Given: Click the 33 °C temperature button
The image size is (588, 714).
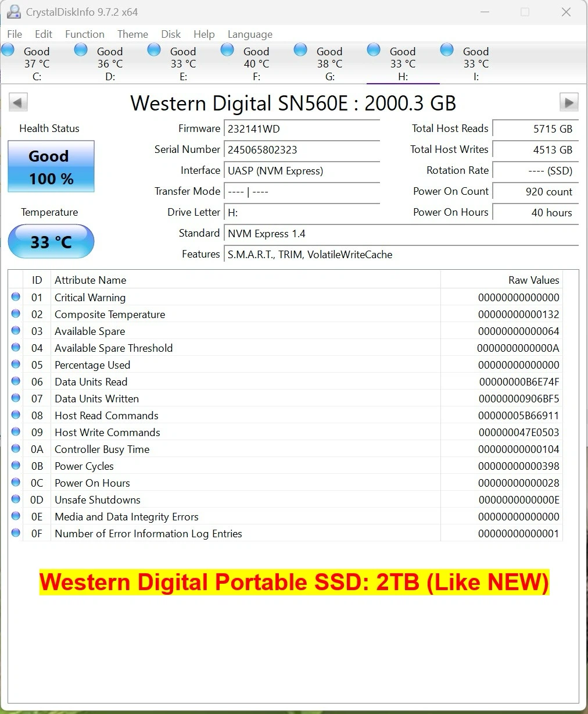Looking at the screenshot, I should 51,241.
